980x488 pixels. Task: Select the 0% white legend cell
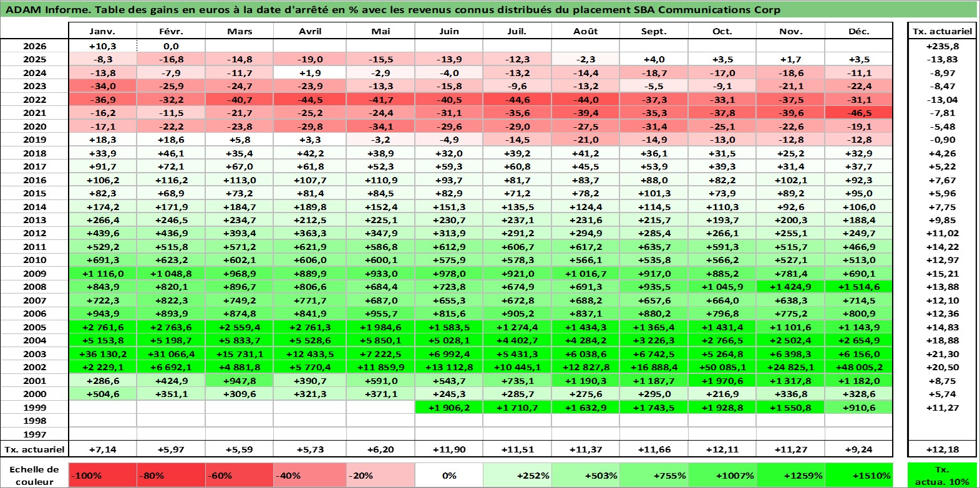[x=449, y=475]
